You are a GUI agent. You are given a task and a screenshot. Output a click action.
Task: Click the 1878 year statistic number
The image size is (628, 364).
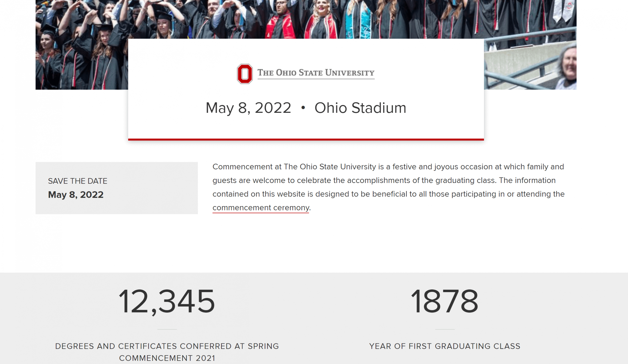pos(445,301)
